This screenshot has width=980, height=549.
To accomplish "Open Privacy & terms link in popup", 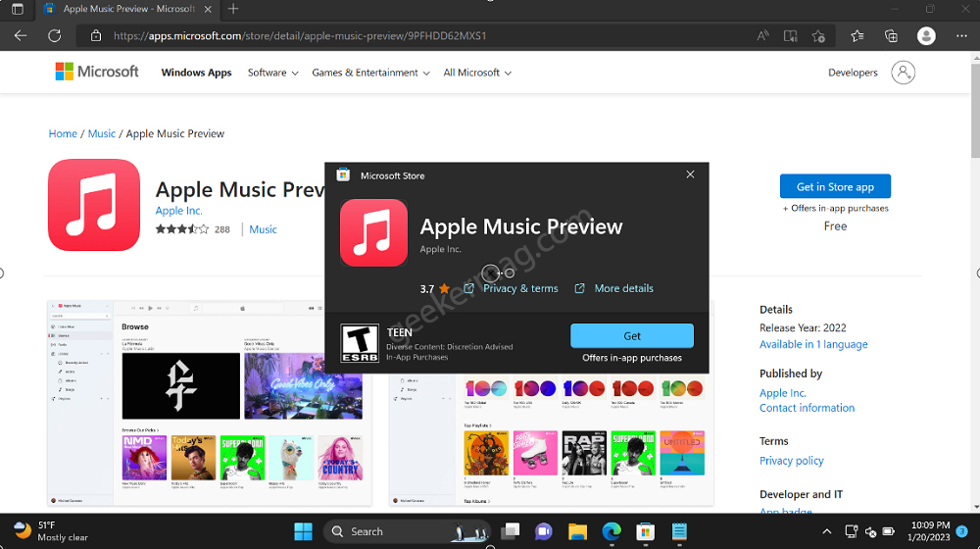I will point(520,288).
